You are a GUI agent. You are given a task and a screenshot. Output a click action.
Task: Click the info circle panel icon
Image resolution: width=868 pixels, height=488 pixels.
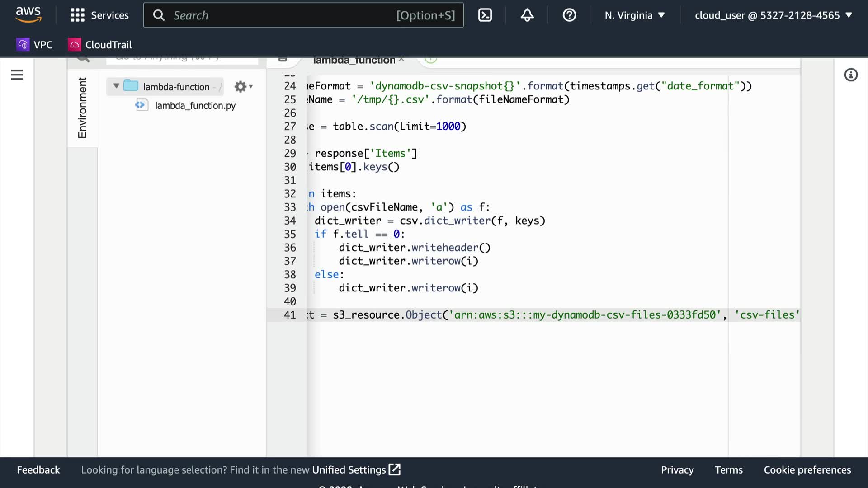point(851,75)
